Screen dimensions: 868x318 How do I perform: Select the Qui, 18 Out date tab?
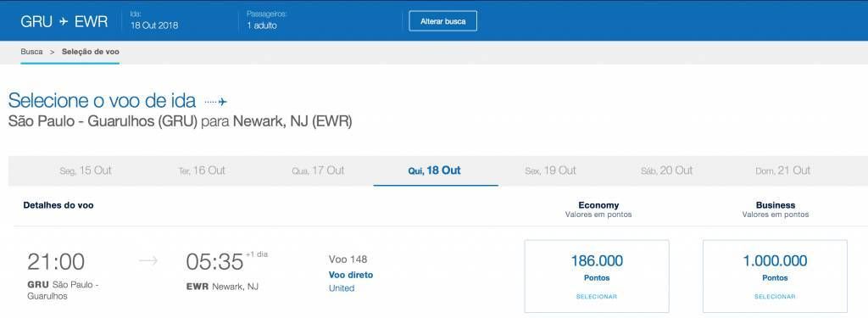click(435, 170)
